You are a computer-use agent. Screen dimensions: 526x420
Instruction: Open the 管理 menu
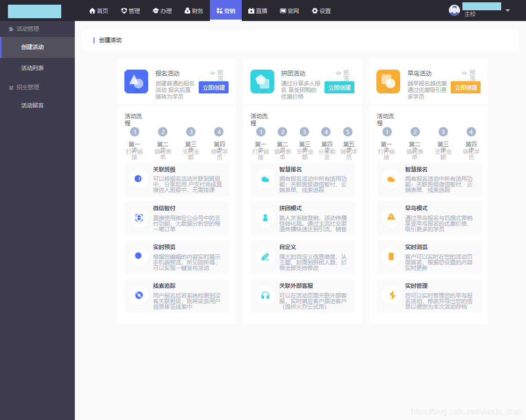tap(130, 11)
